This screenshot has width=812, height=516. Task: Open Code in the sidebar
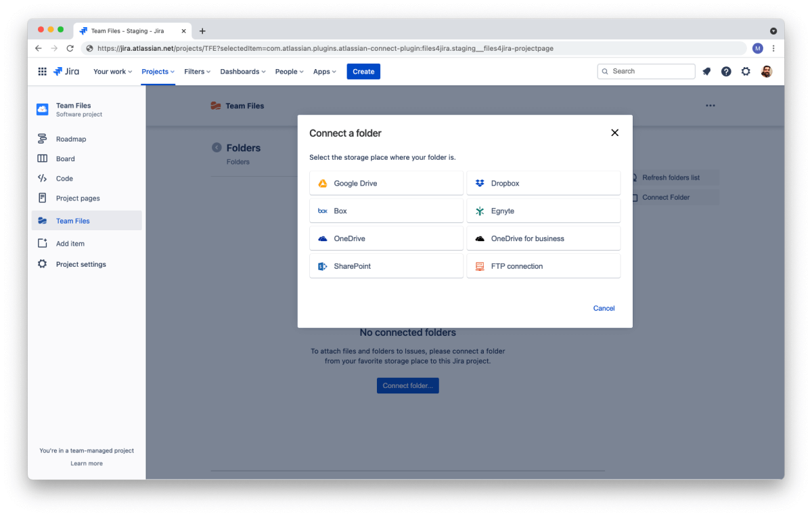(87, 179)
